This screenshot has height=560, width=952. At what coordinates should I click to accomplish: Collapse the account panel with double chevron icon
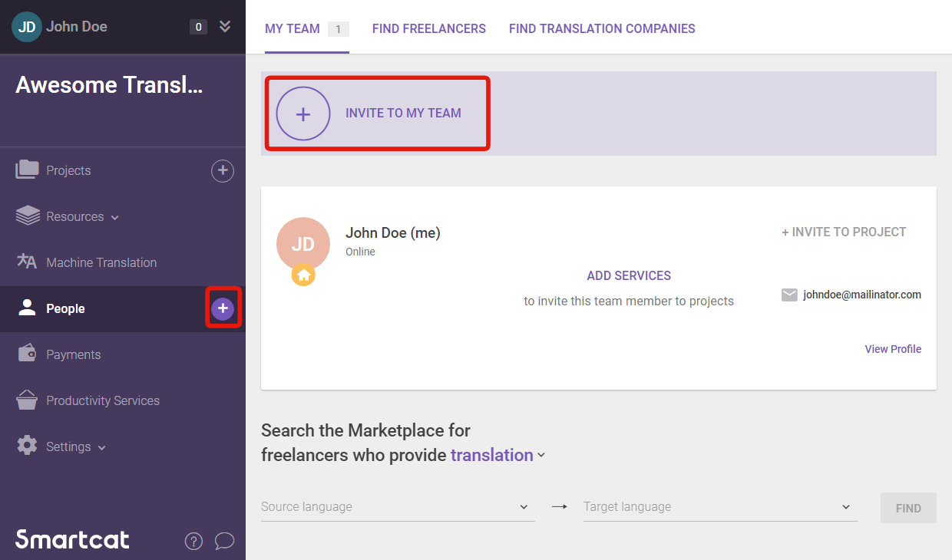point(224,25)
